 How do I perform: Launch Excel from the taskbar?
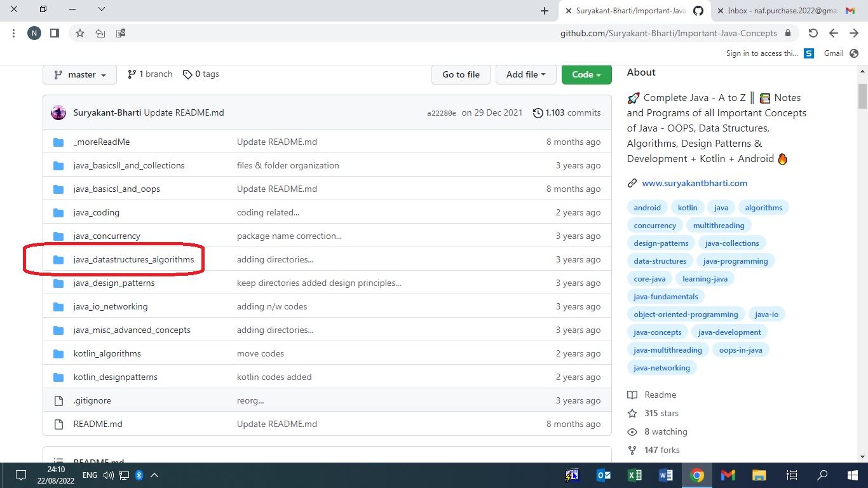pyautogui.click(x=634, y=475)
